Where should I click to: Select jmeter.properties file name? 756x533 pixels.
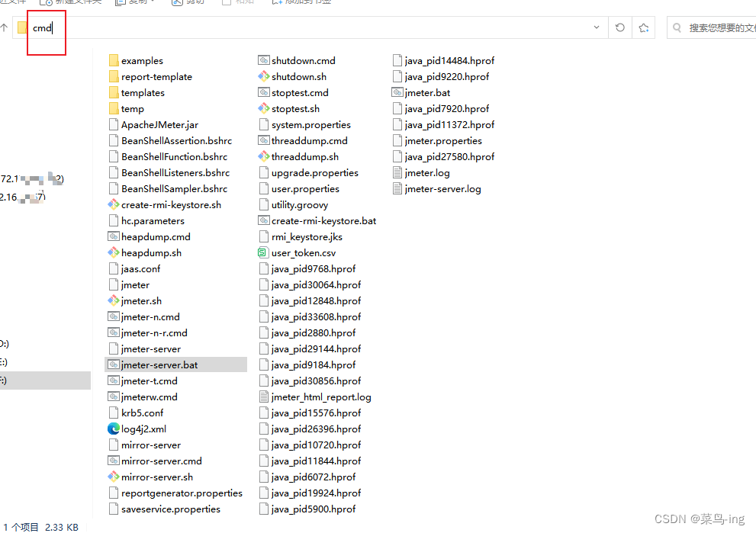[443, 141]
